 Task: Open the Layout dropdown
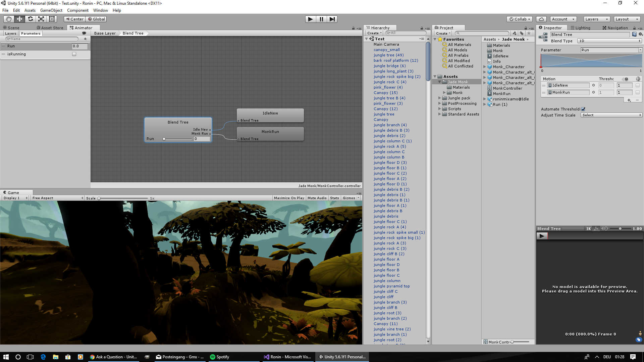[x=627, y=19]
